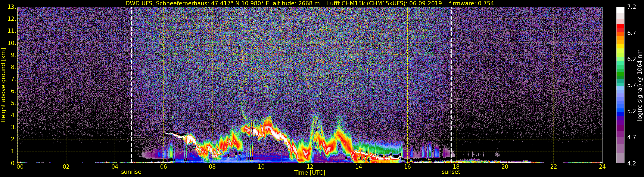The height and width of the screenshot is (177, 644).
Task: Click the time axis tick label '12'
Action: (310, 167)
